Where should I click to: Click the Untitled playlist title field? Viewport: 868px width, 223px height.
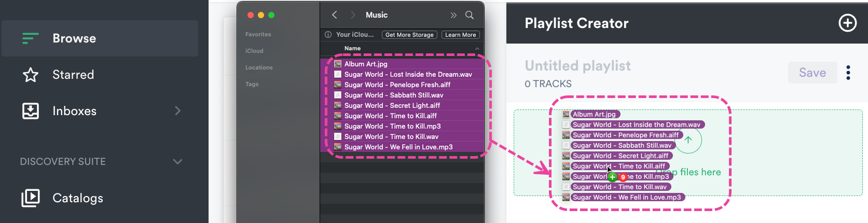pos(577,66)
